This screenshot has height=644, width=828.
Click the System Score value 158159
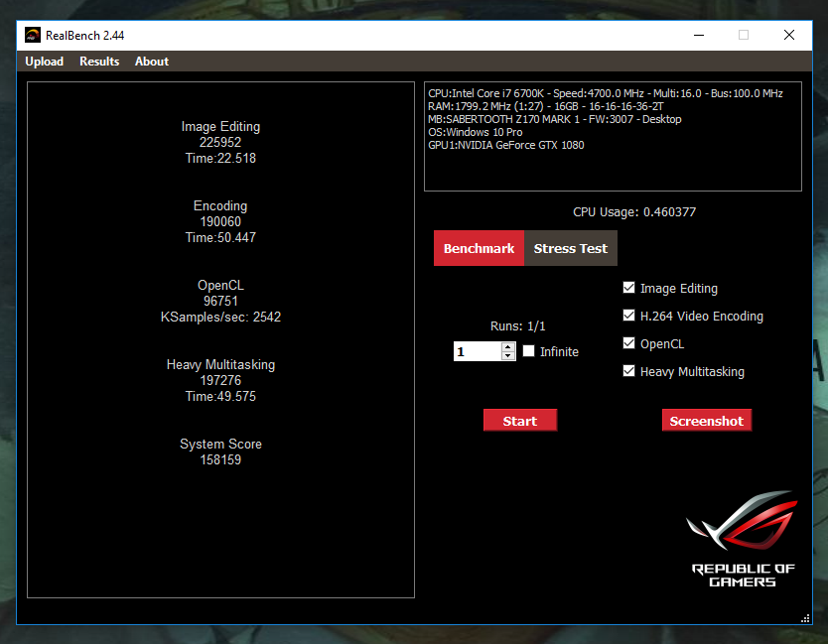click(220, 459)
